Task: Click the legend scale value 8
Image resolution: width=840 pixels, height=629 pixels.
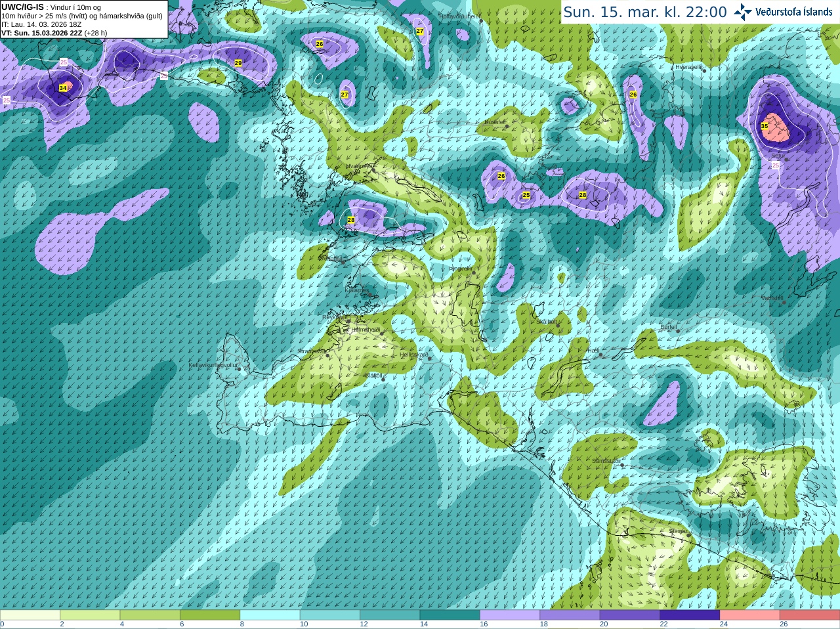Action: [x=242, y=624]
